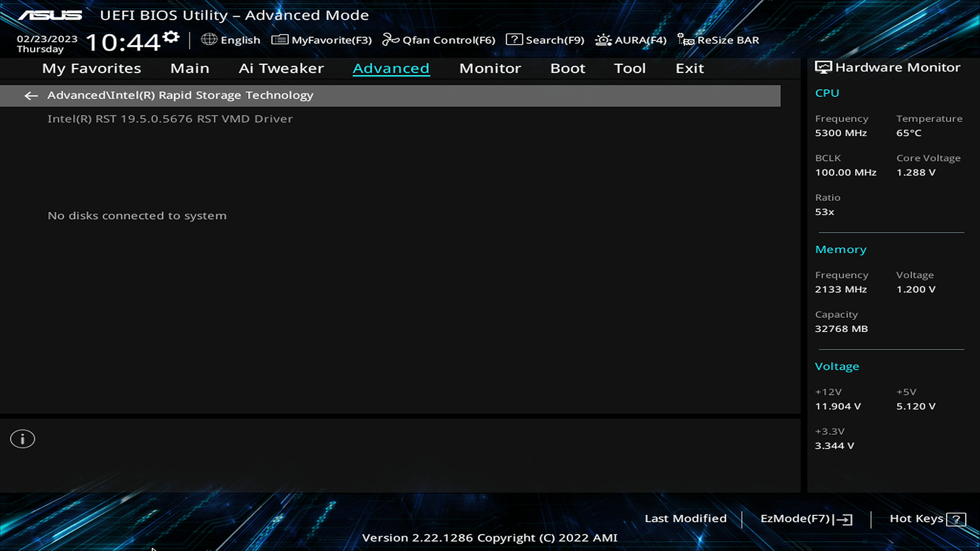
Task: Open the date and time settings gear
Action: pos(171,37)
